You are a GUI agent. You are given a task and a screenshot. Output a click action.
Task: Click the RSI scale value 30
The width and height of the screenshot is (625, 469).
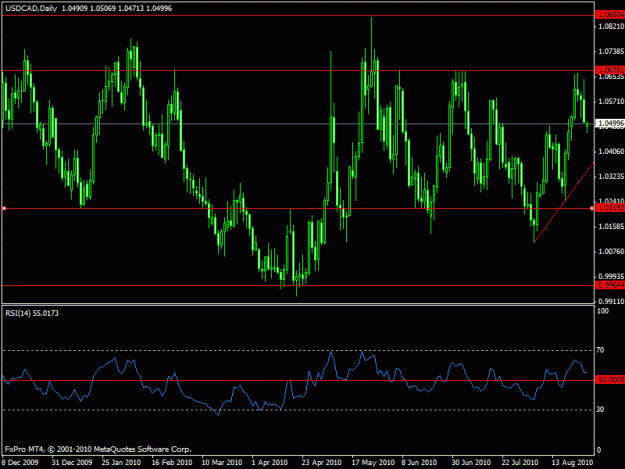[x=600, y=410]
